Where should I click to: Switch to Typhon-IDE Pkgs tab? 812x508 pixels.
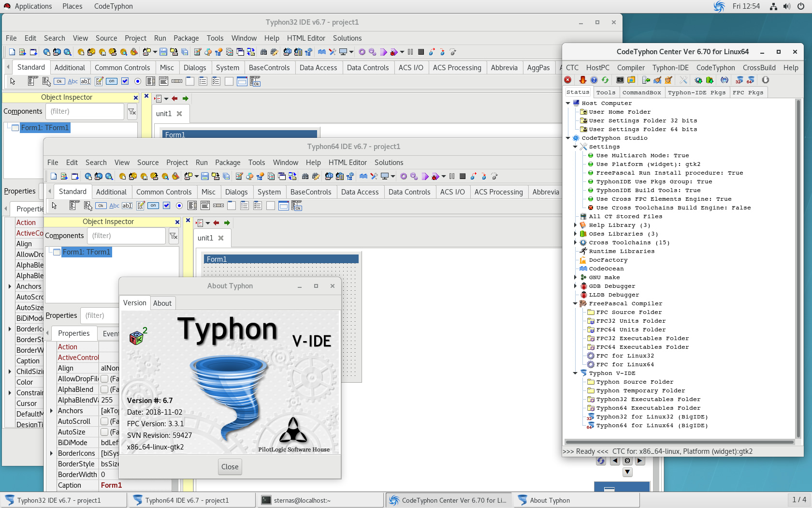(696, 92)
